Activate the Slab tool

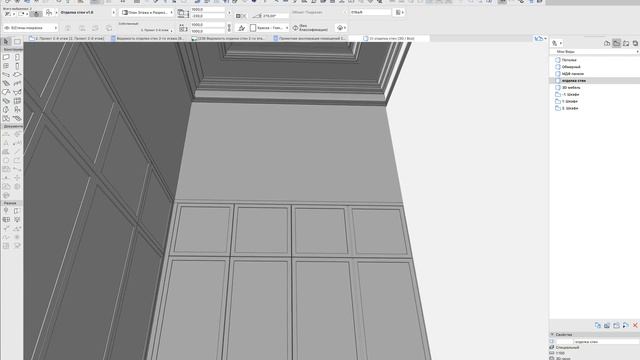click(x=17, y=75)
